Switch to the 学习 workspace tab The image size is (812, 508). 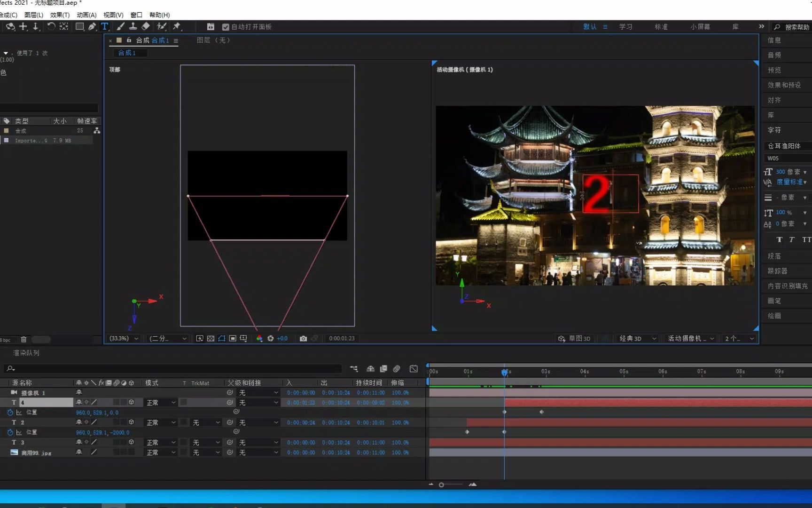pyautogui.click(x=625, y=27)
